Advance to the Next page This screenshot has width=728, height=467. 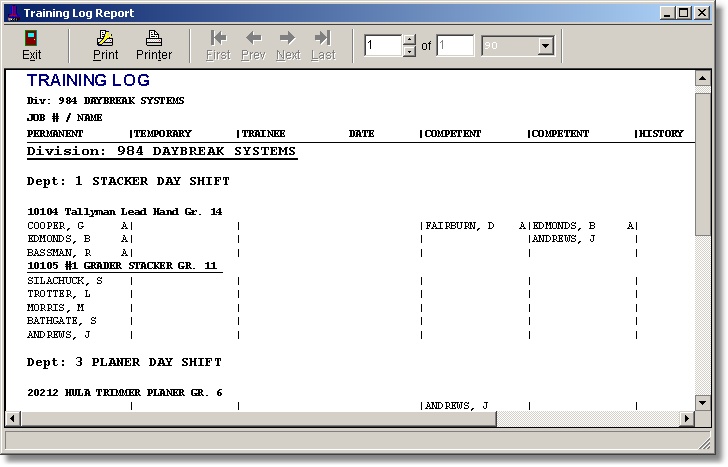point(288,45)
